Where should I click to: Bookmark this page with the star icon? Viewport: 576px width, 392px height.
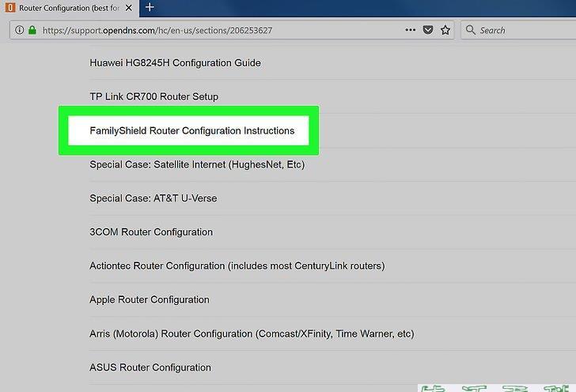tap(445, 30)
